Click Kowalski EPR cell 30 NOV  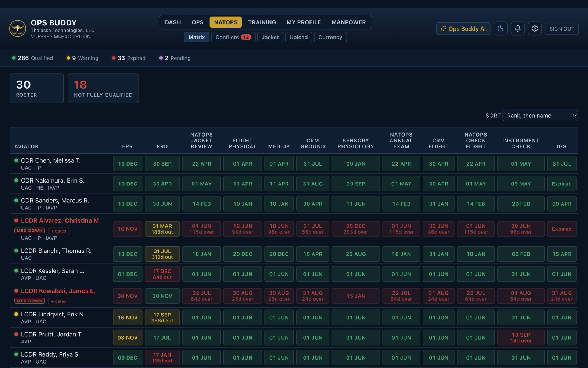[x=128, y=296]
